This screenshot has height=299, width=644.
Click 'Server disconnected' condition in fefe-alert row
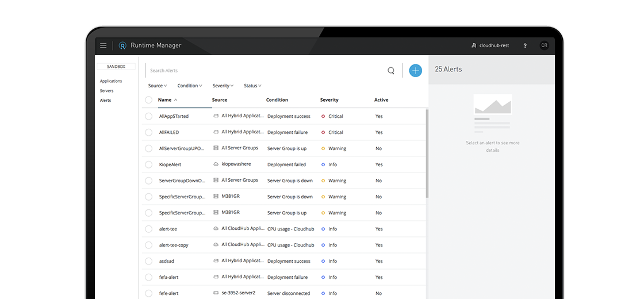pos(289,293)
